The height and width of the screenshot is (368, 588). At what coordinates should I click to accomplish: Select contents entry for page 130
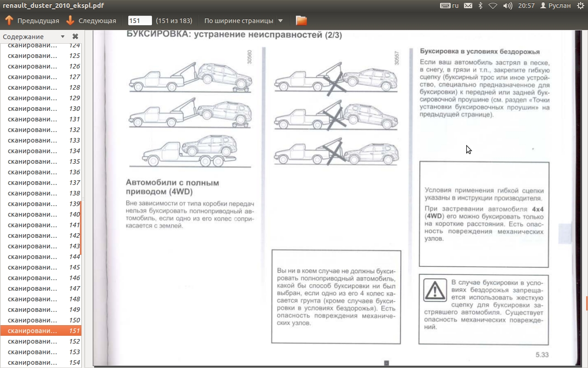[40, 109]
